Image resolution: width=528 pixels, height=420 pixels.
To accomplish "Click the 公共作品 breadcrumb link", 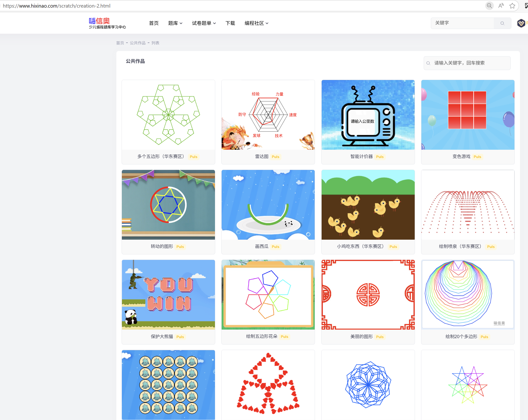I will coord(138,43).
